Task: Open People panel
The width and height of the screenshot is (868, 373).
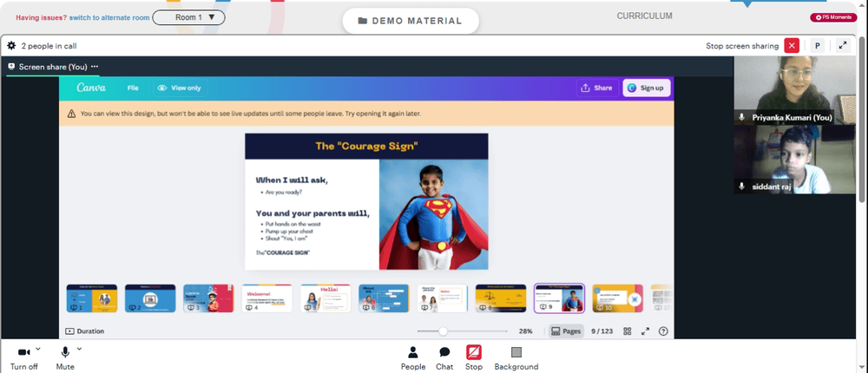Action: tap(413, 358)
